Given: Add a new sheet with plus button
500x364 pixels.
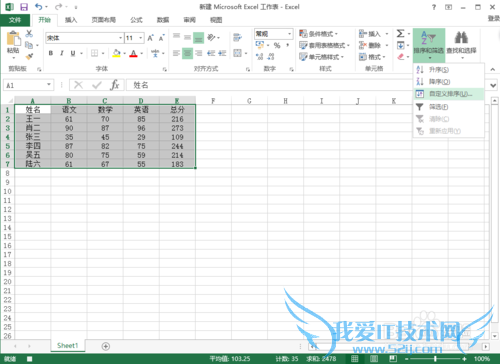Looking at the screenshot, I should coord(106,346).
